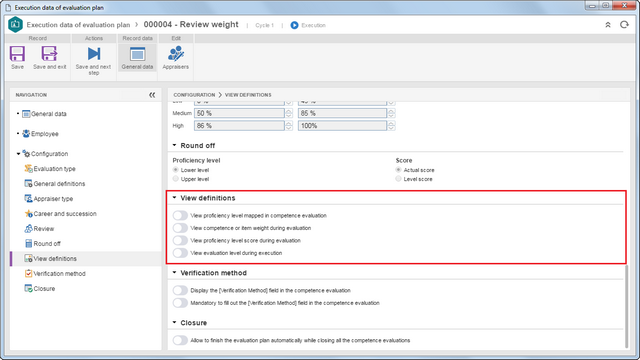
Task: Select the Upper level radio button
Action: click(x=176, y=179)
